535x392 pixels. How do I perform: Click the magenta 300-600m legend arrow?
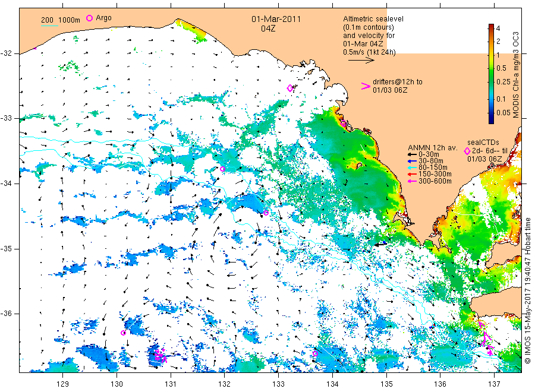point(412,181)
